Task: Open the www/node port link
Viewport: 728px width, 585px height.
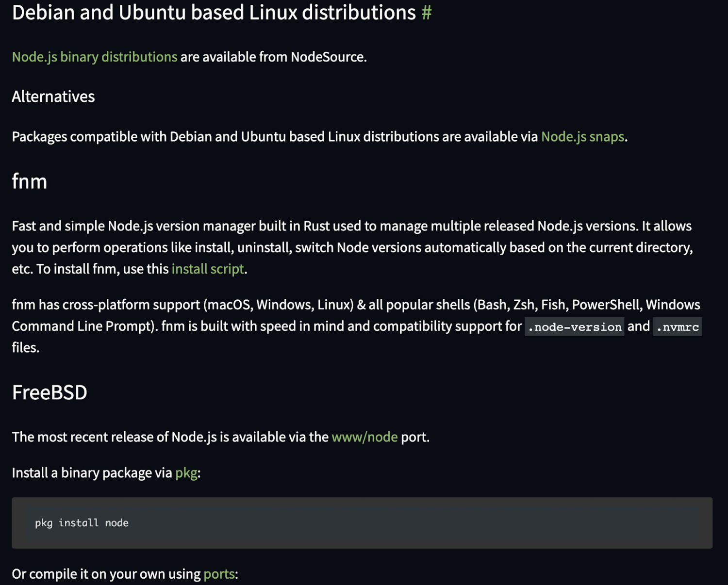Action: coord(364,437)
